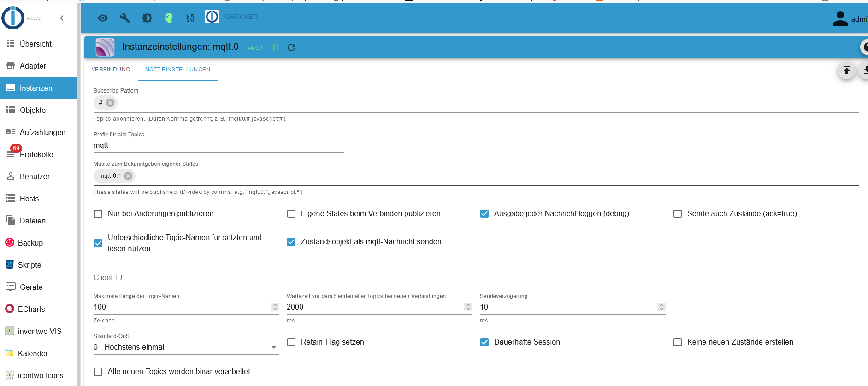
Task: Open ECharts in the sidebar
Action: pos(38,309)
